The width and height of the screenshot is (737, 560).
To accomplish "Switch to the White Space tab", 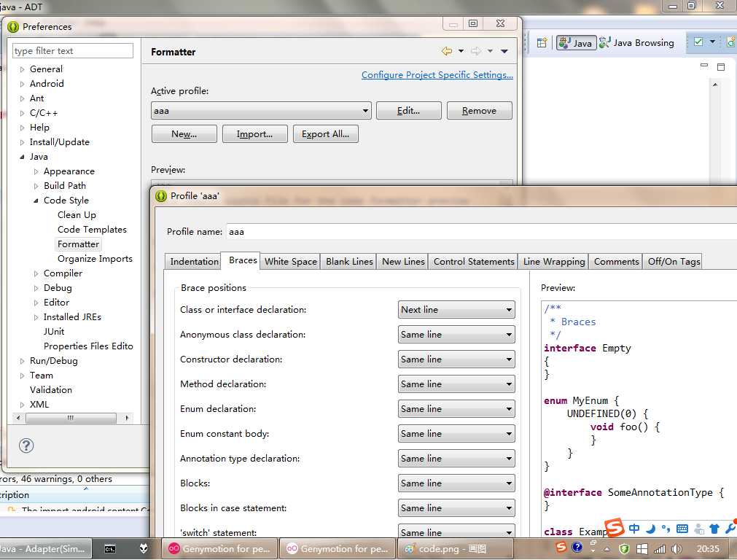I will [290, 262].
